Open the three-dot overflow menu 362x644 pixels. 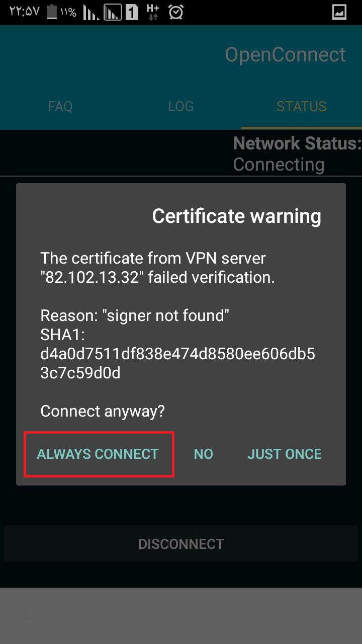click(x=30, y=615)
